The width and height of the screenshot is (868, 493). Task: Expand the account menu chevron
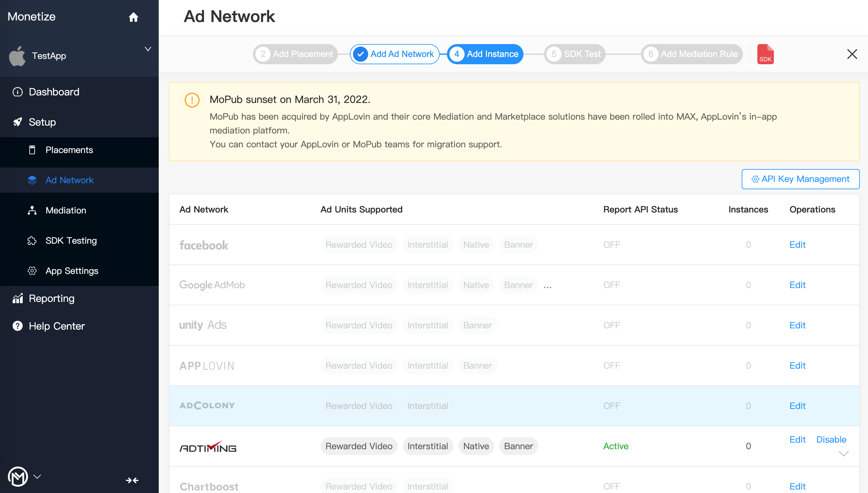coord(37,476)
